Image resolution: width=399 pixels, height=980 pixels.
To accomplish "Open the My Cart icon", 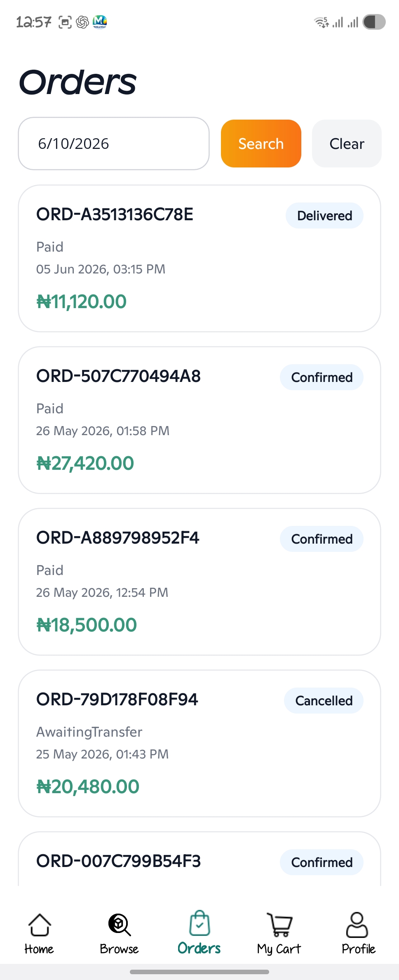I will 279,924.
